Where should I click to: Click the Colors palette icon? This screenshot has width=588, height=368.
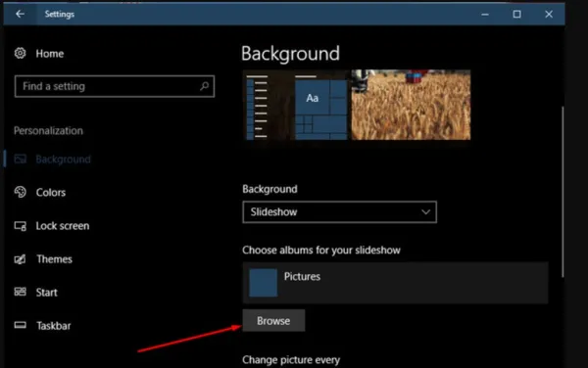coord(21,192)
